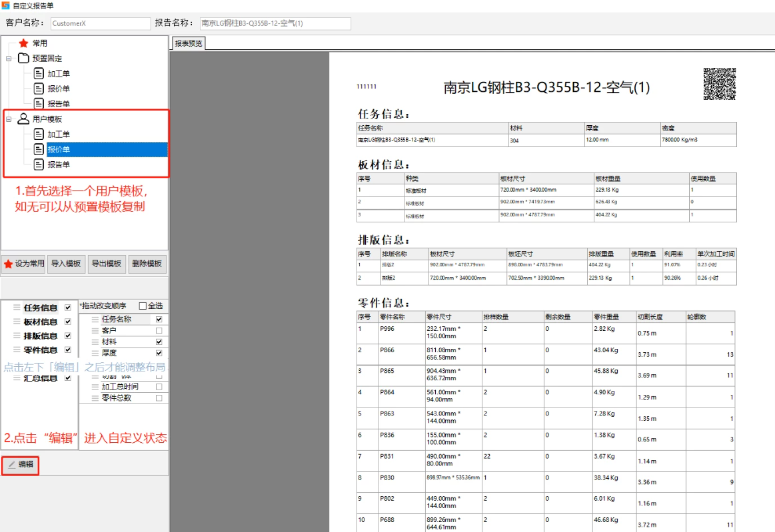Click part name P996 in the parts table

pyautogui.click(x=387, y=329)
